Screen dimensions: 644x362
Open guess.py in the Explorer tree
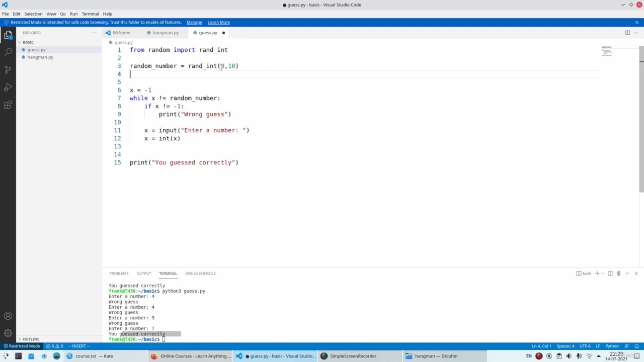[x=59, y=50]
